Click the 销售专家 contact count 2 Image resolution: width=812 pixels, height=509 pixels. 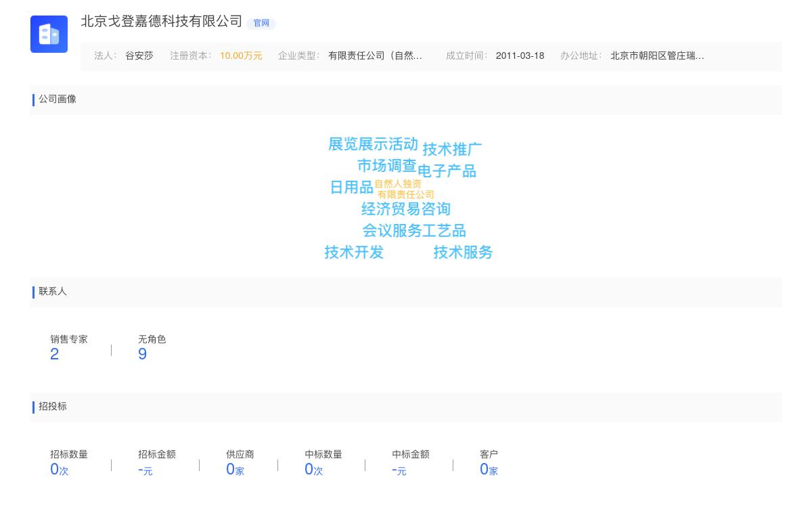pyautogui.click(x=55, y=354)
